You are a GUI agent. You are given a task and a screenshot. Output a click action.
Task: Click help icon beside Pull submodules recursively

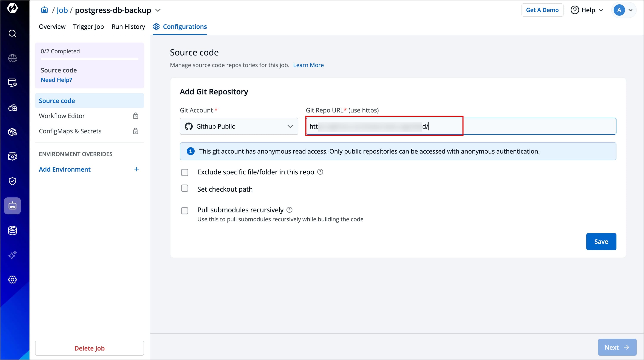289,210
